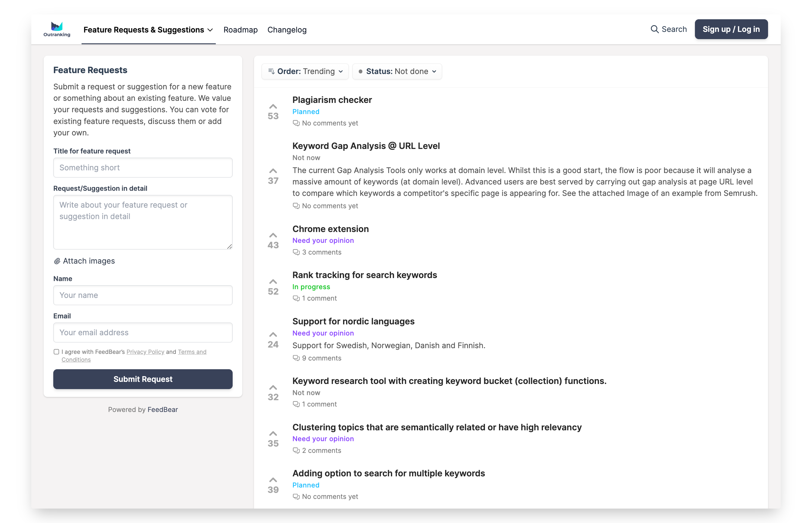
Task: Go to the Changelog tab
Action: point(287,30)
